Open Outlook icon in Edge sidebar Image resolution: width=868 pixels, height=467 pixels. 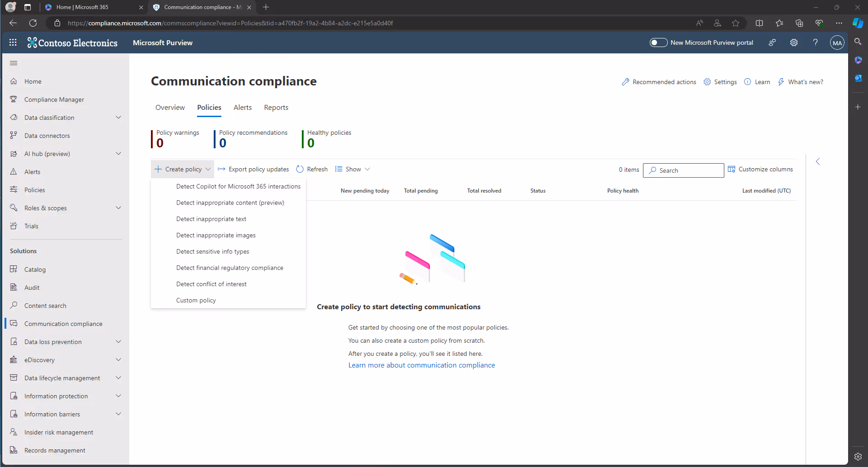tap(858, 78)
